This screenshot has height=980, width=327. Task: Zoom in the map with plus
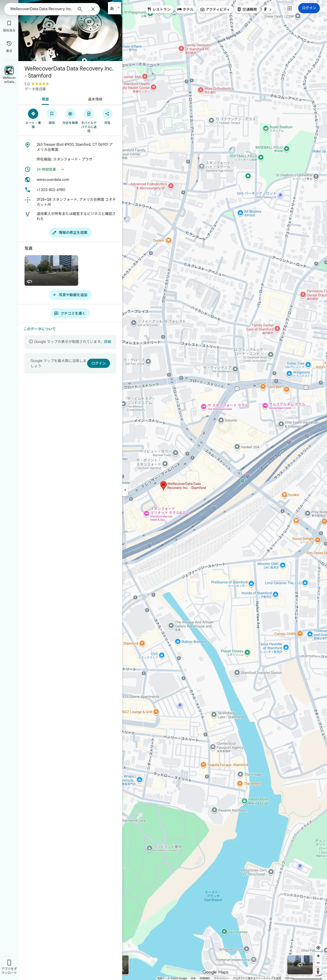[318, 956]
